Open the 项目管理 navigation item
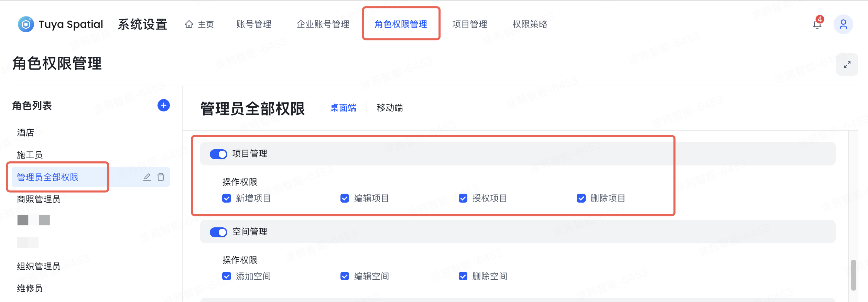868x302 pixels. click(x=470, y=24)
